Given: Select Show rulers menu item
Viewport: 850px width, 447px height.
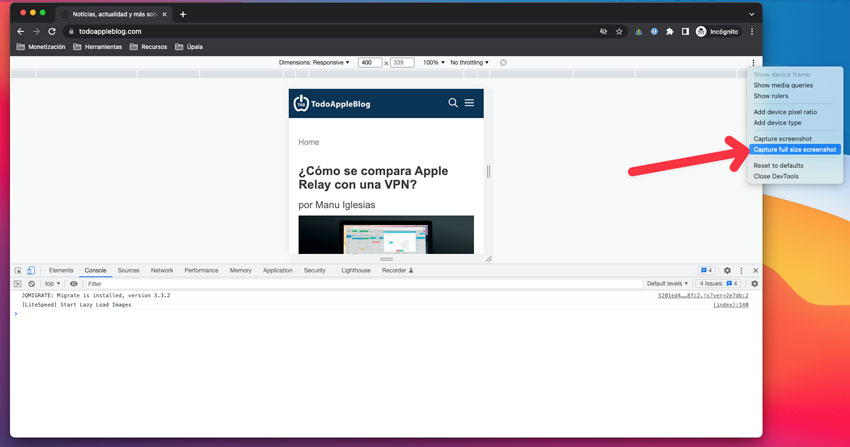Looking at the screenshot, I should 770,96.
